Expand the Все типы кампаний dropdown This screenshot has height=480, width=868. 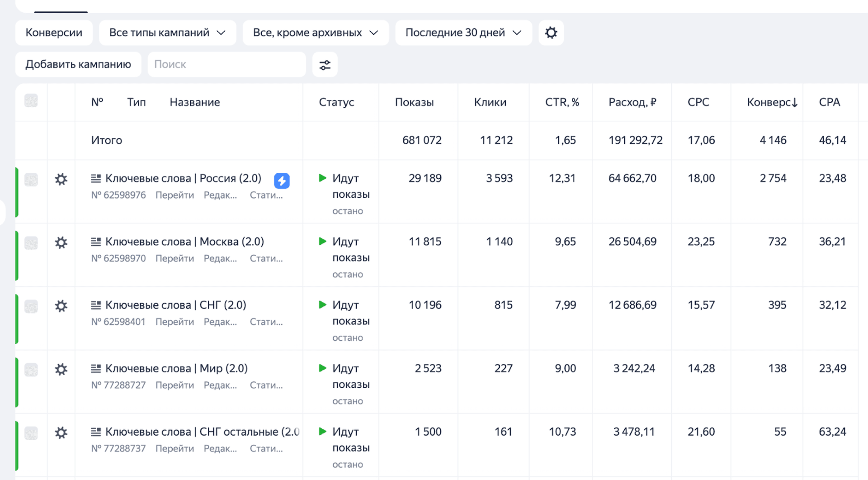click(x=167, y=33)
